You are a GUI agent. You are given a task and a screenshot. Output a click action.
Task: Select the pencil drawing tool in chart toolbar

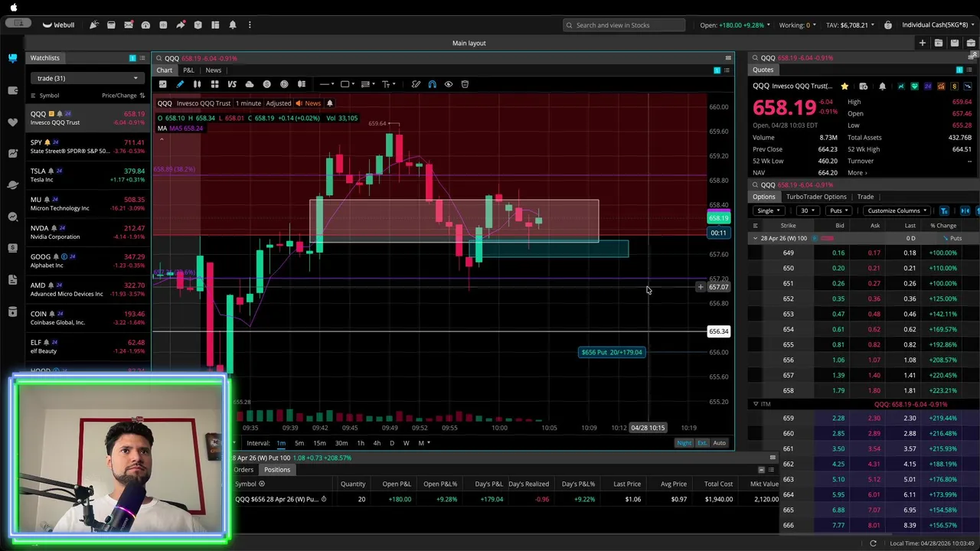[x=180, y=84]
